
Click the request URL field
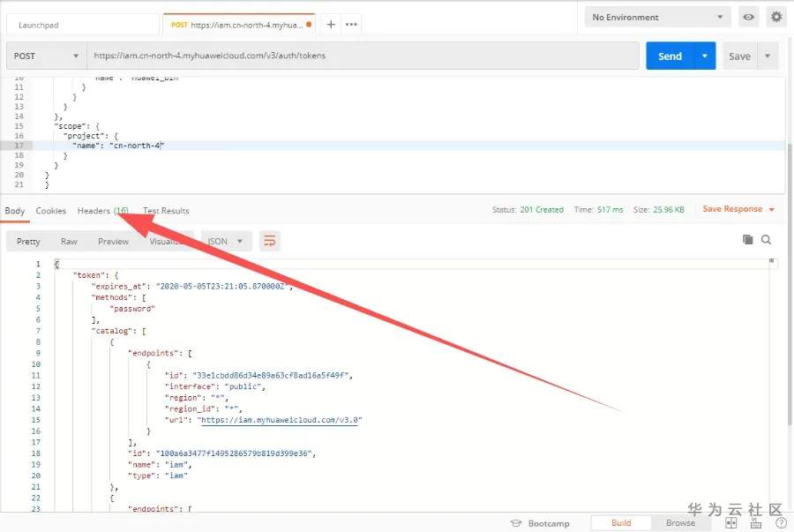[x=362, y=56]
